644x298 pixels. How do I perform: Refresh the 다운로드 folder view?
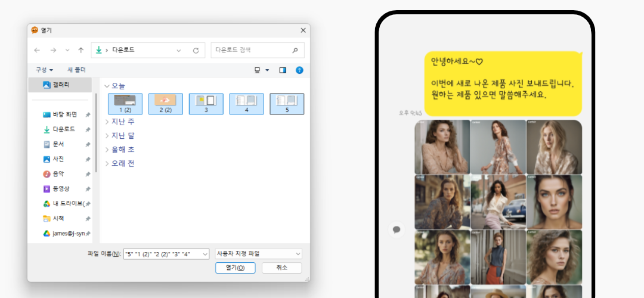coord(196,51)
